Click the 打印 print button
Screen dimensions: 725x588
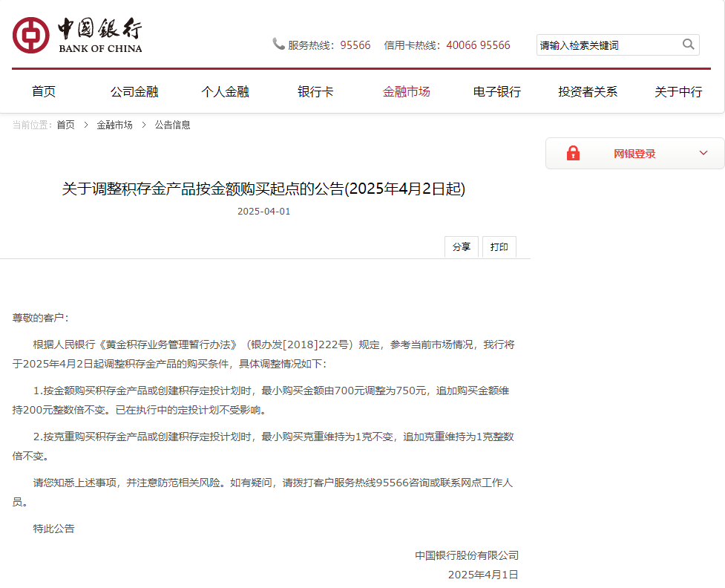coord(499,246)
